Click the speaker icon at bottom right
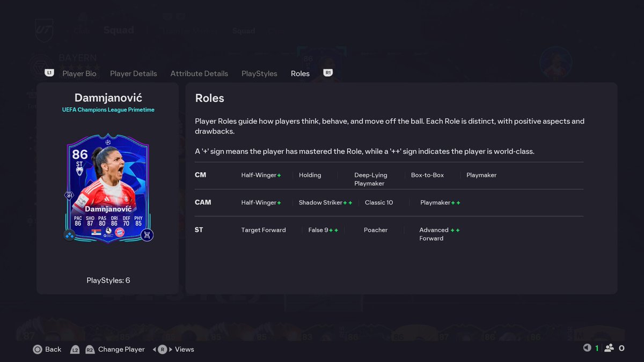This screenshot has width=644, height=362. 587,348
